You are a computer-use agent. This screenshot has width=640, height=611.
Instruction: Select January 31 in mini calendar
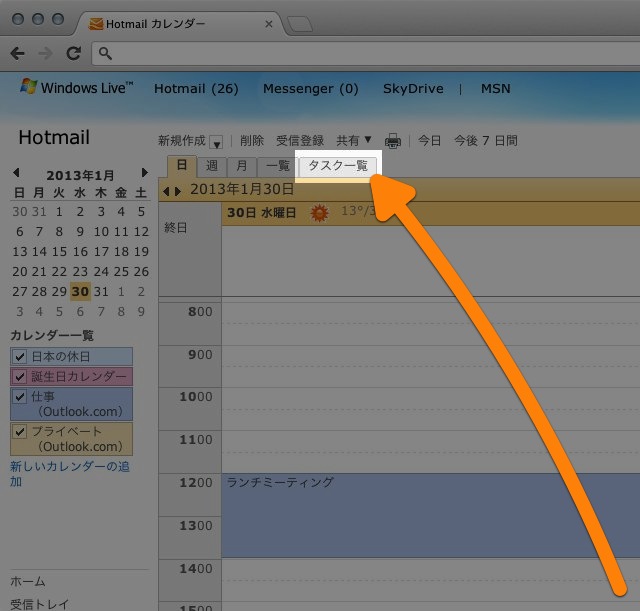coord(101,291)
